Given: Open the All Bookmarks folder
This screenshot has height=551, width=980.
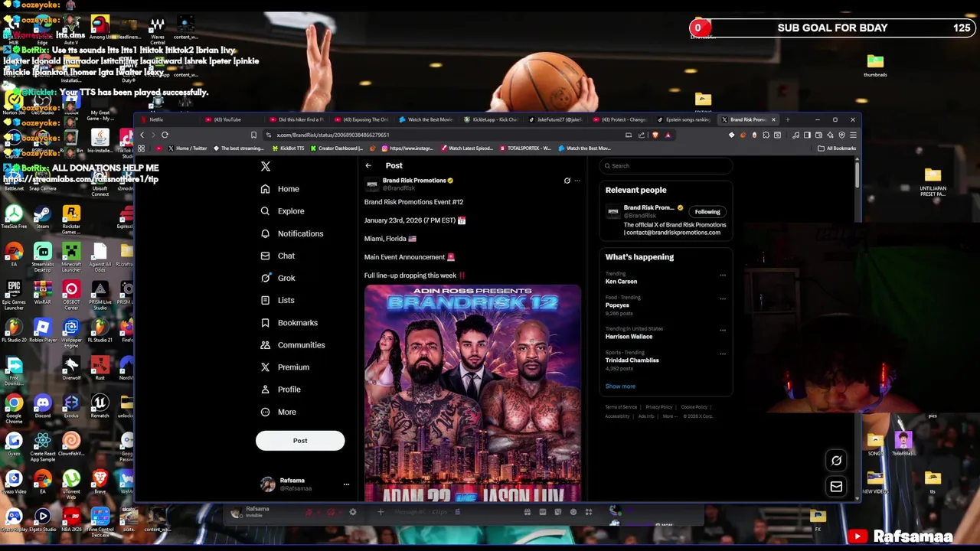Looking at the screenshot, I should [836, 148].
